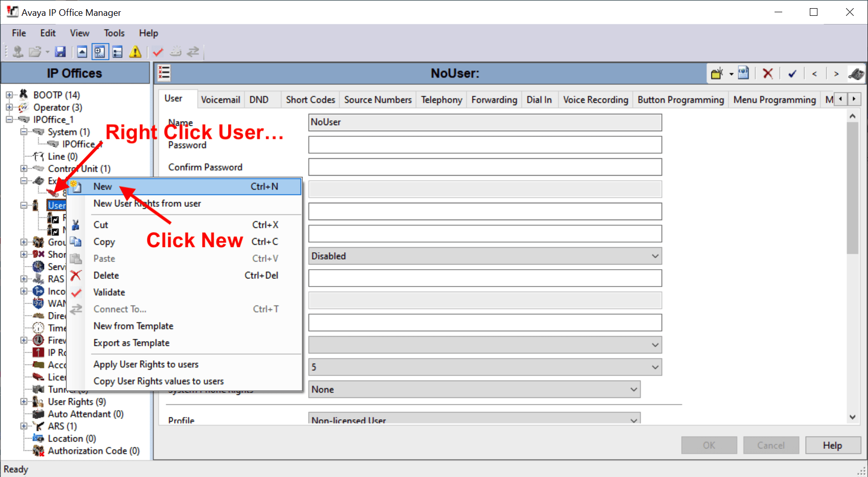
Task: Click the Confirm Password input field
Action: pos(485,167)
